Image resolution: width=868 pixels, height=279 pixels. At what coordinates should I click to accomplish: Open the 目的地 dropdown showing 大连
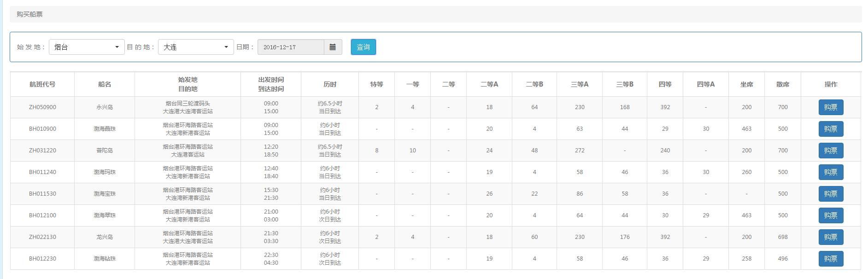196,47
